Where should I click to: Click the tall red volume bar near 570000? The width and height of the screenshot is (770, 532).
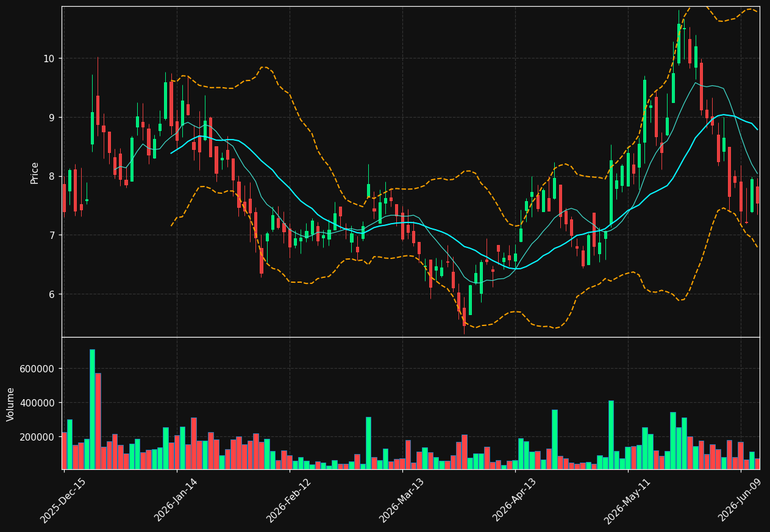98,420
